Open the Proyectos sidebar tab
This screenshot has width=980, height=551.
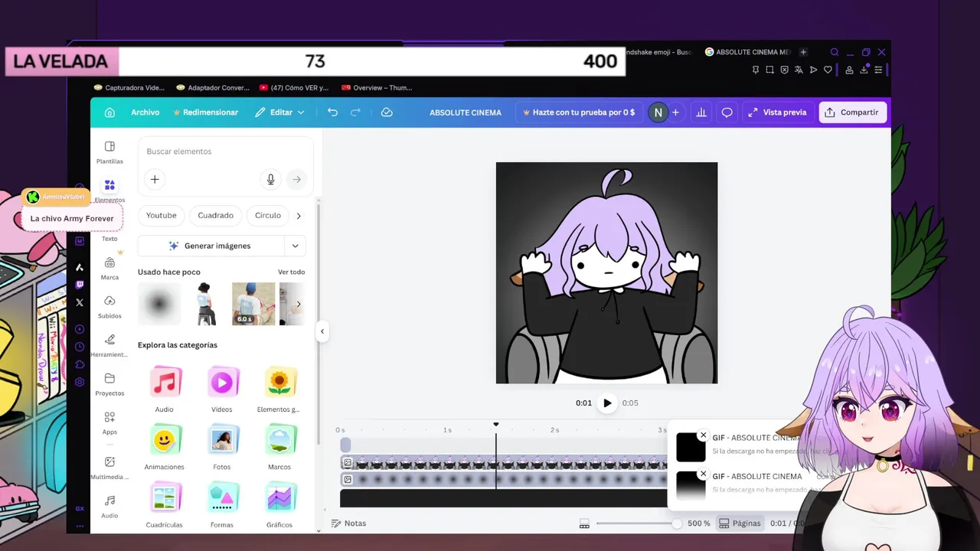point(109,384)
